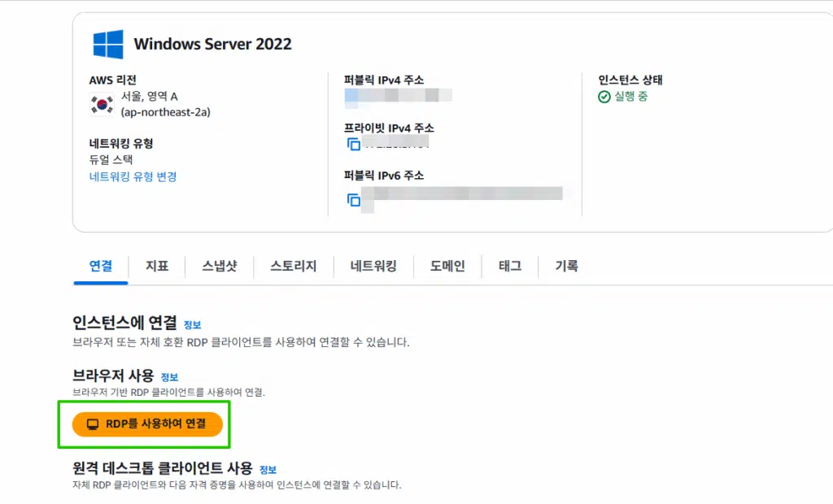833x504 pixels.
Task: Click the Windows Server 2022 logo icon
Action: [x=109, y=44]
